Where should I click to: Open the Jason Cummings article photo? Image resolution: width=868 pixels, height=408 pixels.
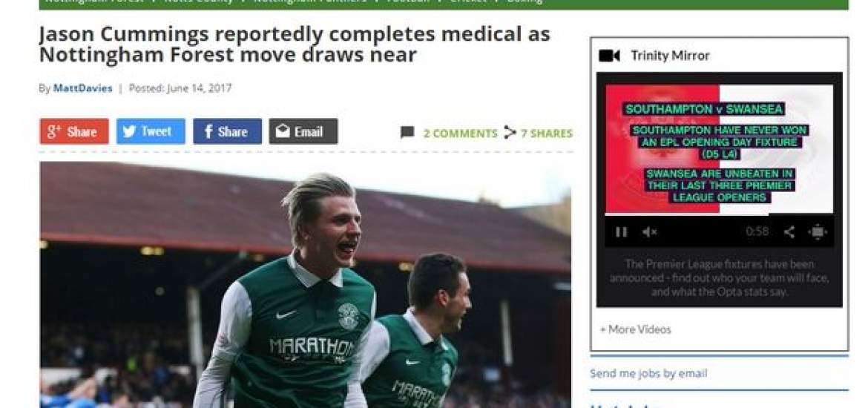click(305, 285)
